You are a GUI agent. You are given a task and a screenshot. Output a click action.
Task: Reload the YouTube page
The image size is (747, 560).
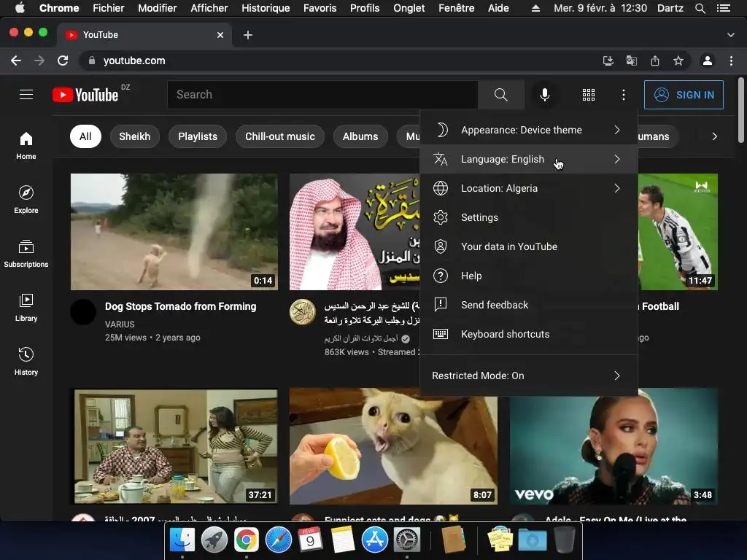click(x=63, y=61)
